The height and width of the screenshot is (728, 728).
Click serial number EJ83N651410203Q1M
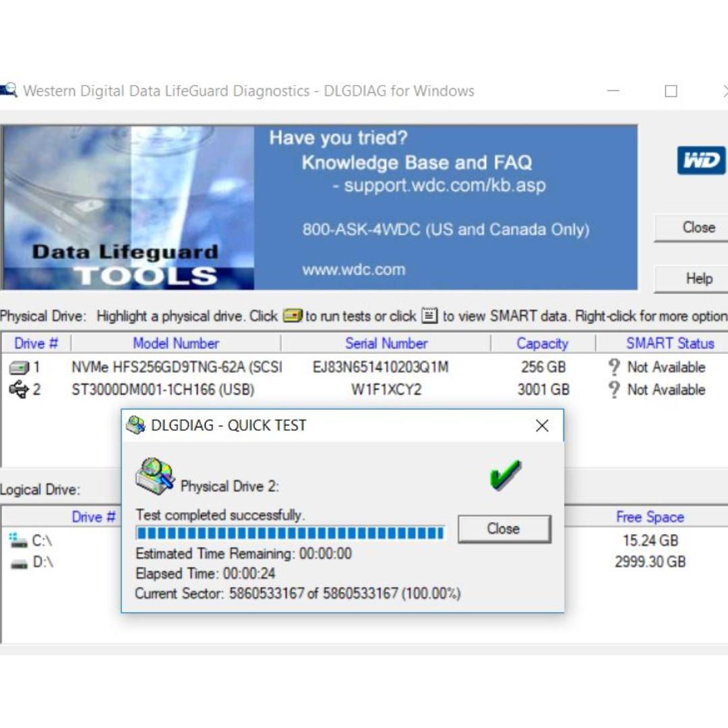click(381, 367)
